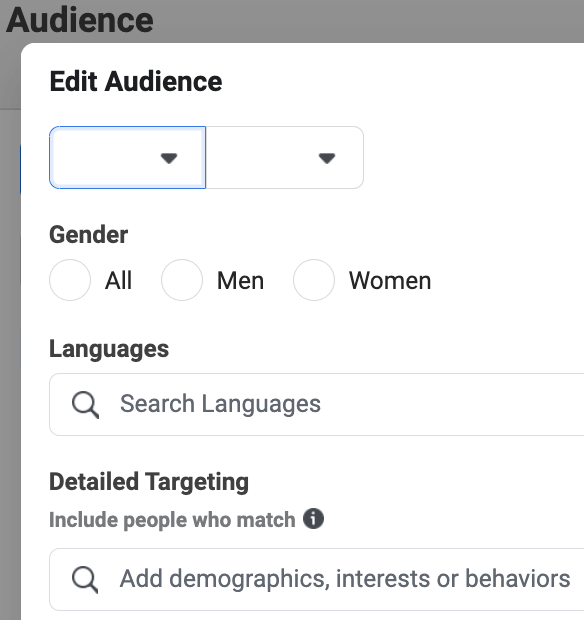The width and height of the screenshot is (584, 620).
Task: Click the Women label text
Action: tap(390, 281)
